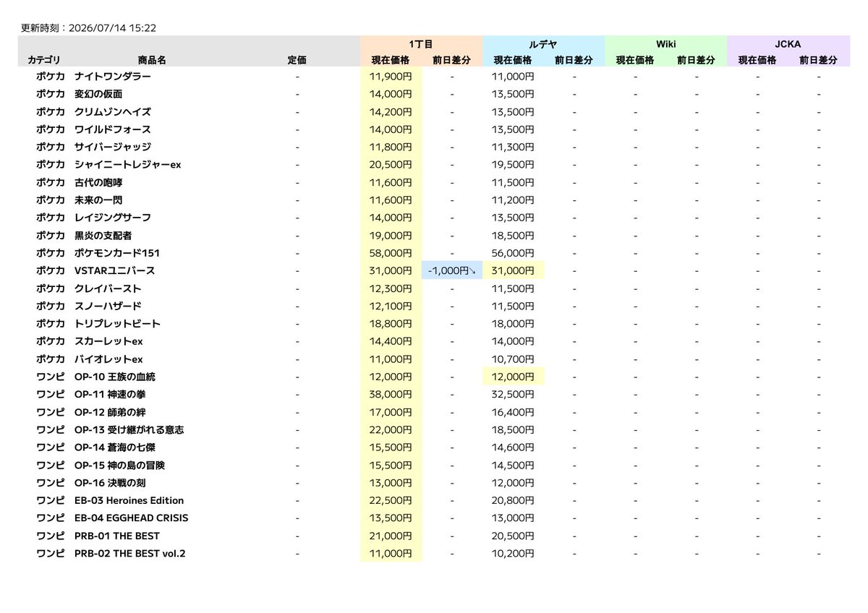Click 1丁目 price 18,800円 for トリプレットビート

click(x=391, y=323)
